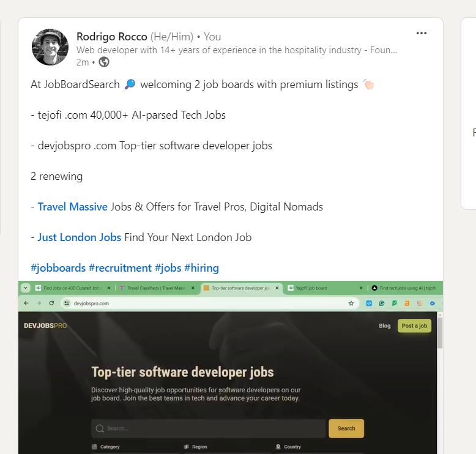Open the blue square browser extension
Screen dimensions: 476x454
(x=369, y=303)
